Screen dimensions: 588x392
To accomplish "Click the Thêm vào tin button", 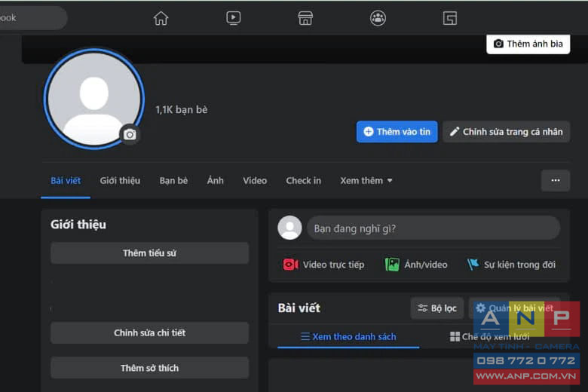I will [x=397, y=132].
